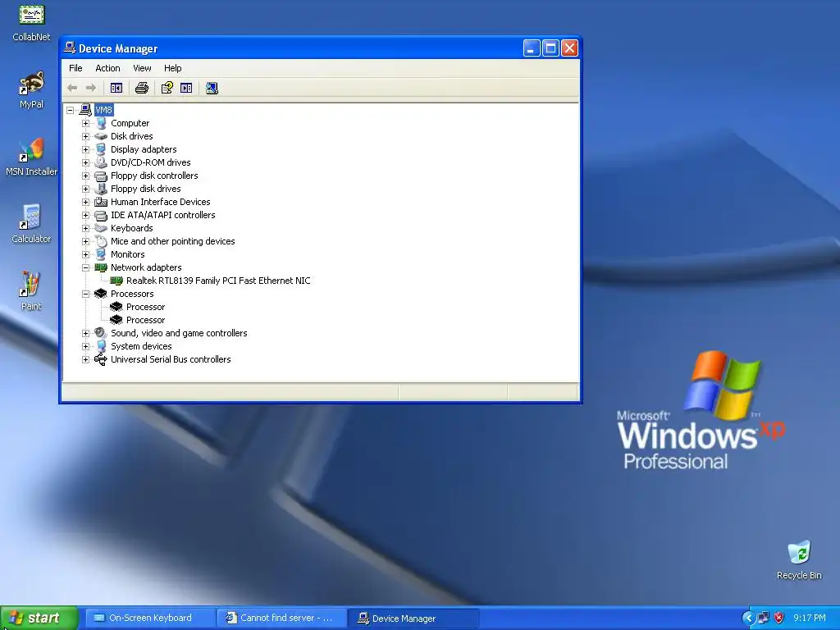Collapse the Processors category
Image resolution: width=840 pixels, height=630 pixels.
coord(85,294)
